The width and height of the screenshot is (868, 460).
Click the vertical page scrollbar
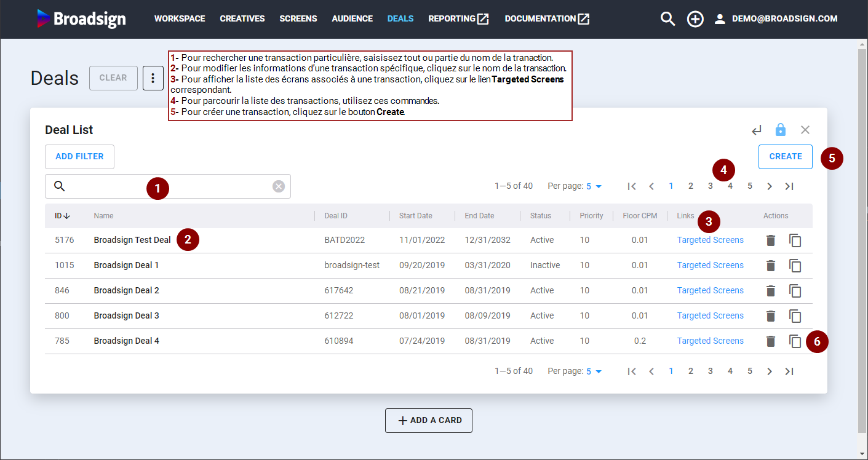tap(862, 234)
